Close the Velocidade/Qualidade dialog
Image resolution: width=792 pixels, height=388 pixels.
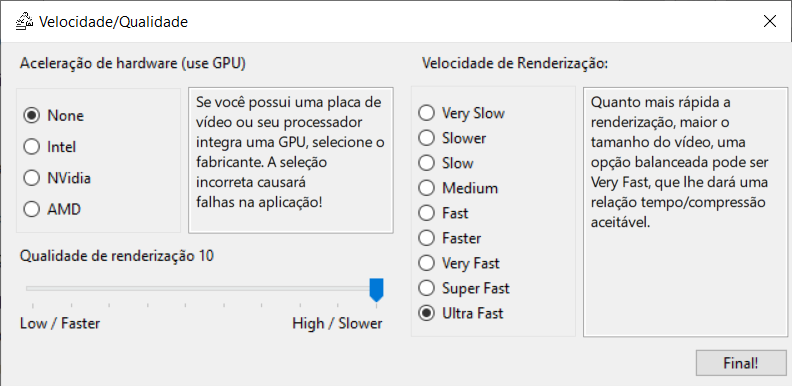click(x=770, y=21)
